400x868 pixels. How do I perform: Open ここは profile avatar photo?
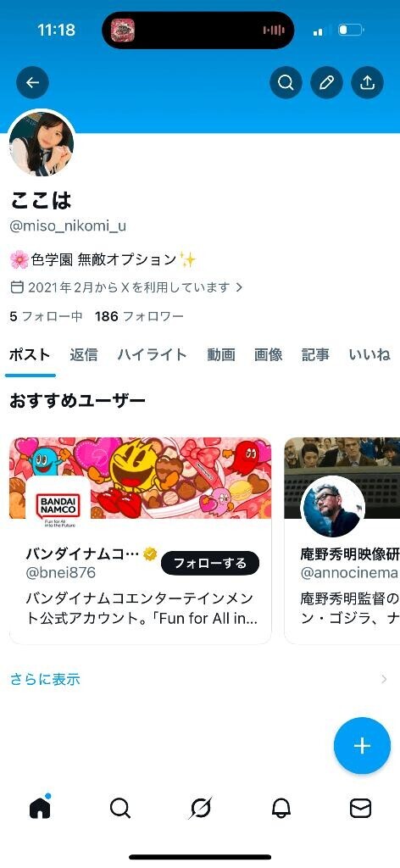pos(42,142)
